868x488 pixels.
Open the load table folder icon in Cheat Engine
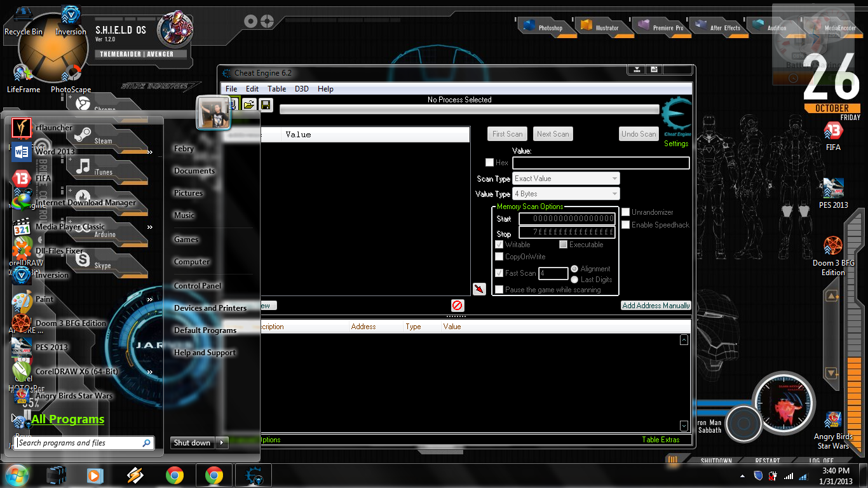click(250, 105)
